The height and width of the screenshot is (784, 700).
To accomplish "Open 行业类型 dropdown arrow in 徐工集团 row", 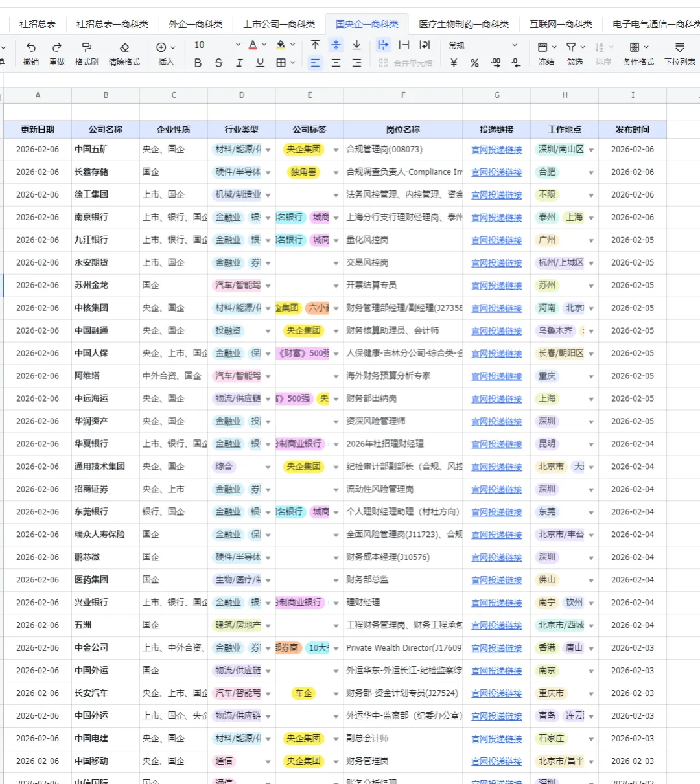I will (x=268, y=196).
